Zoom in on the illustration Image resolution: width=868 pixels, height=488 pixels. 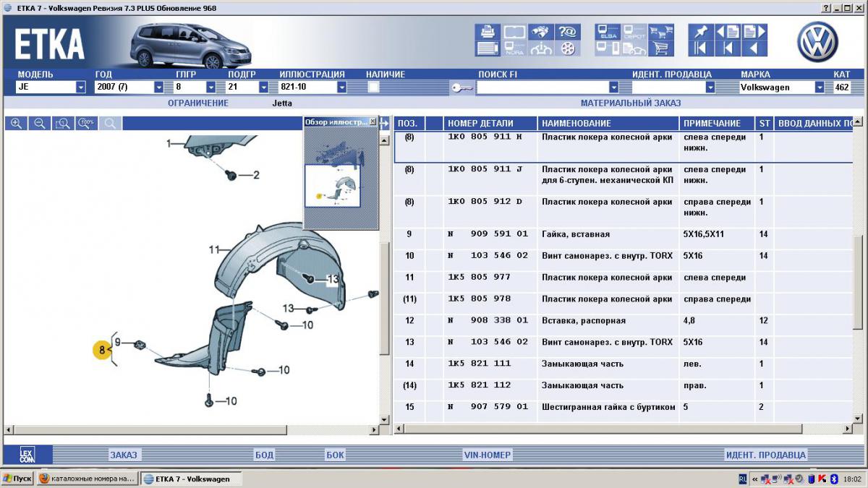pyautogui.click(x=17, y=124)
